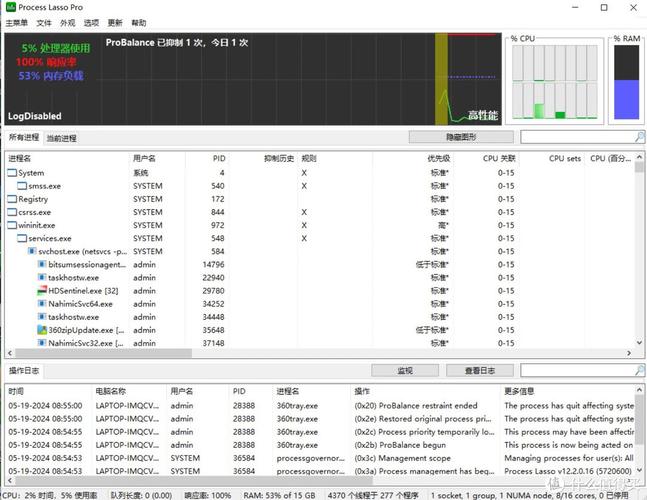Image resolution: width=647 pixels, height=500 pixels.
Task: Click the csrss.exe process icon
Action: [x=12, y=212]
